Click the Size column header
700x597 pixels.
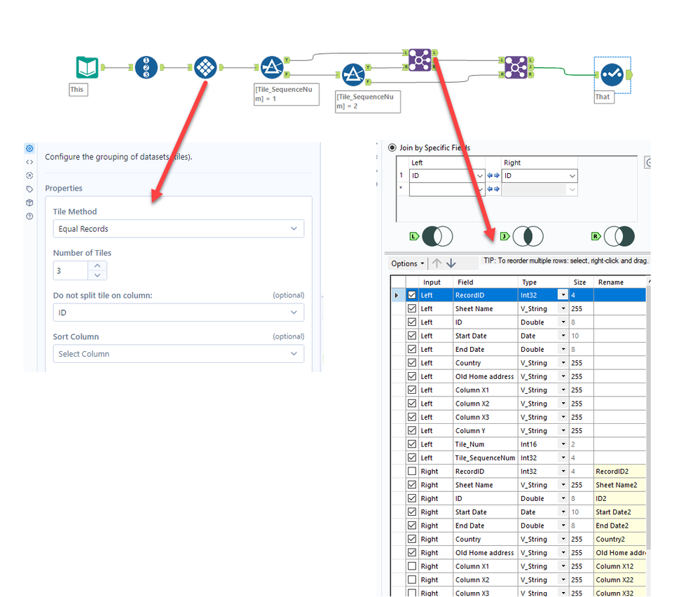[580, 282]
